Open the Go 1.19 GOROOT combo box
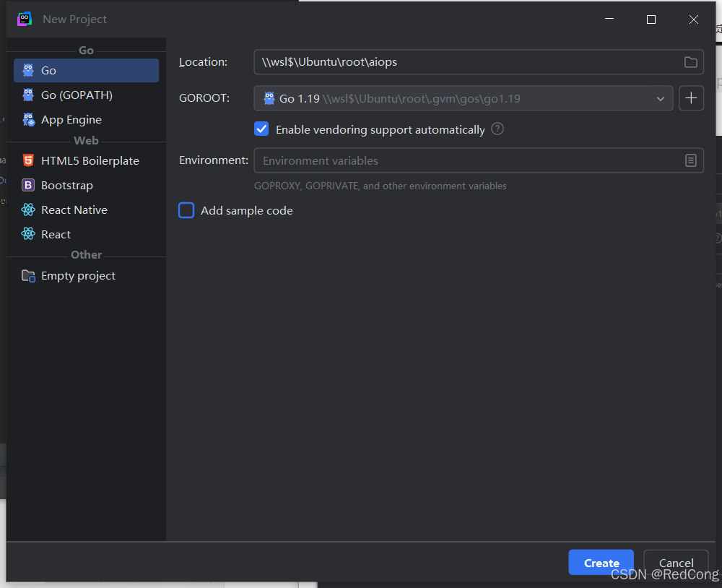 click(x=464, y=98)
